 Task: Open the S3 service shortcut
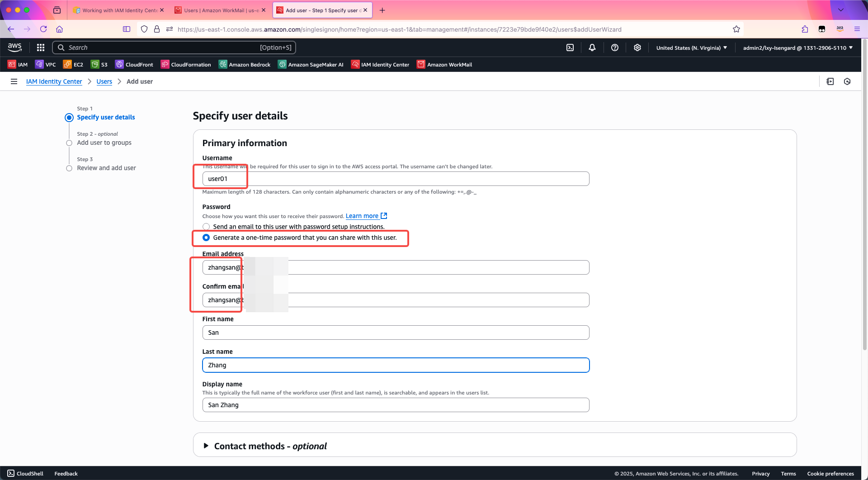(x=99, y=64)
